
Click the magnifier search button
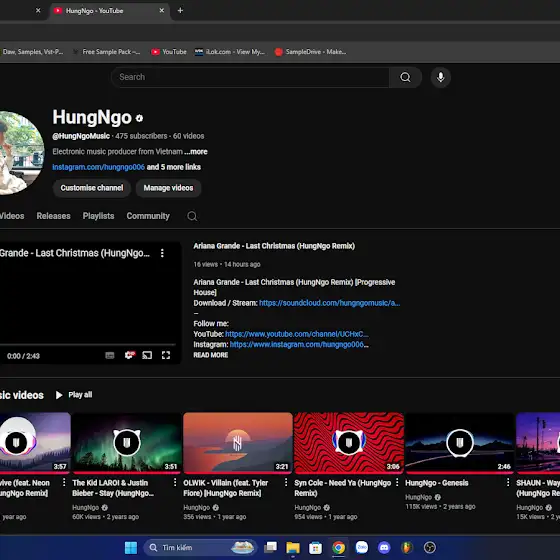(x=405, y=77)
